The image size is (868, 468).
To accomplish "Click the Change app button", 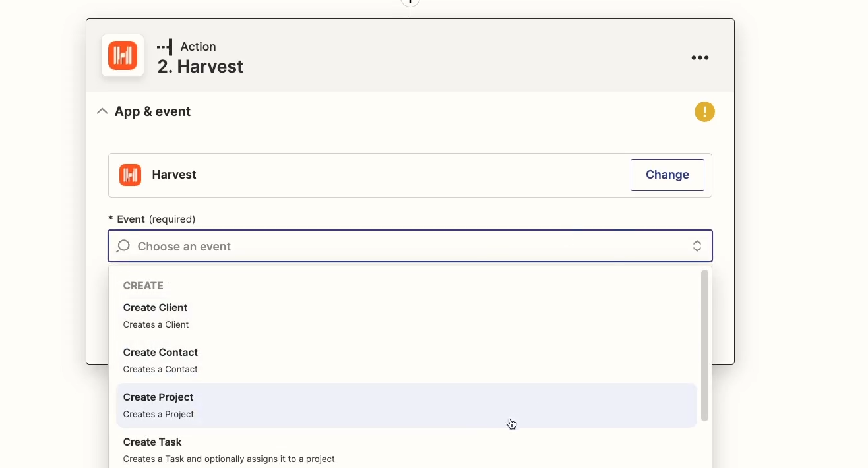I will point(667,175).
